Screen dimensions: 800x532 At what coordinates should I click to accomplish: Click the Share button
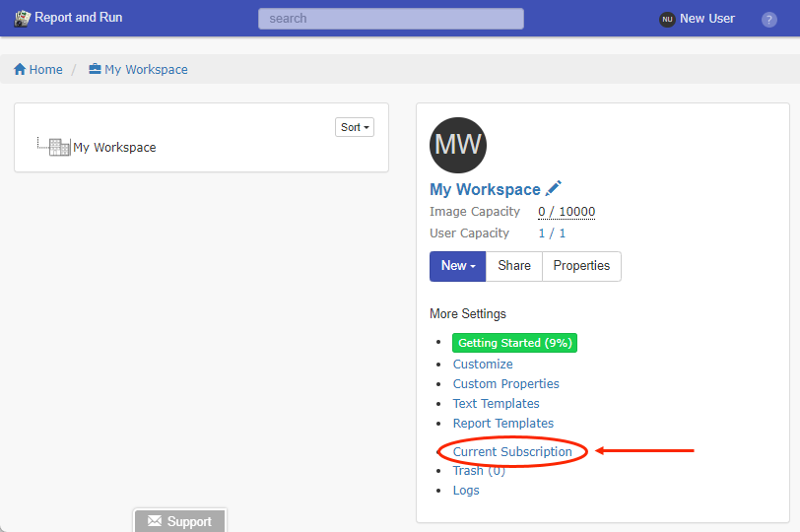click(514, 266)
